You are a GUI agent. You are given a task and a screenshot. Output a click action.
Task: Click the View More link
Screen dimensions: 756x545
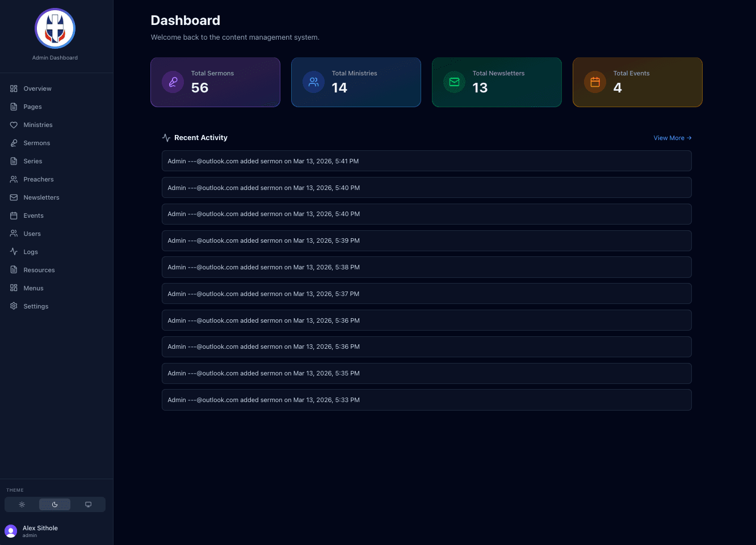(x=673, y=138)
